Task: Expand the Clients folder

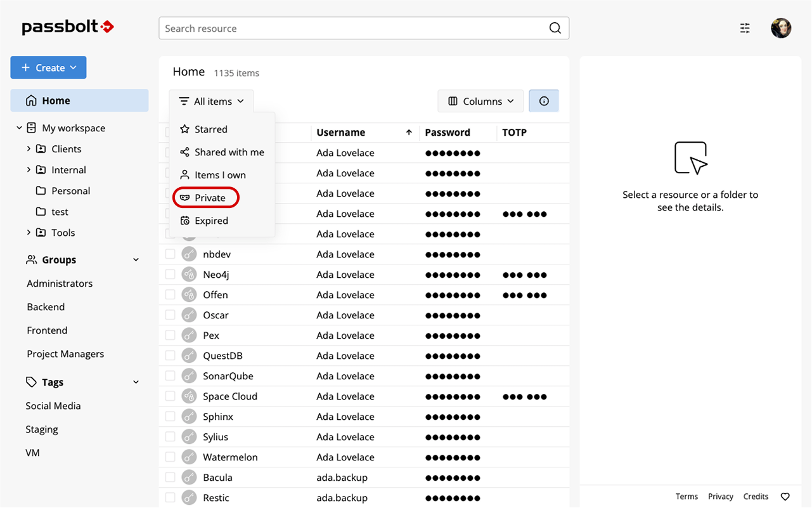Action: [x=29, y=149]
